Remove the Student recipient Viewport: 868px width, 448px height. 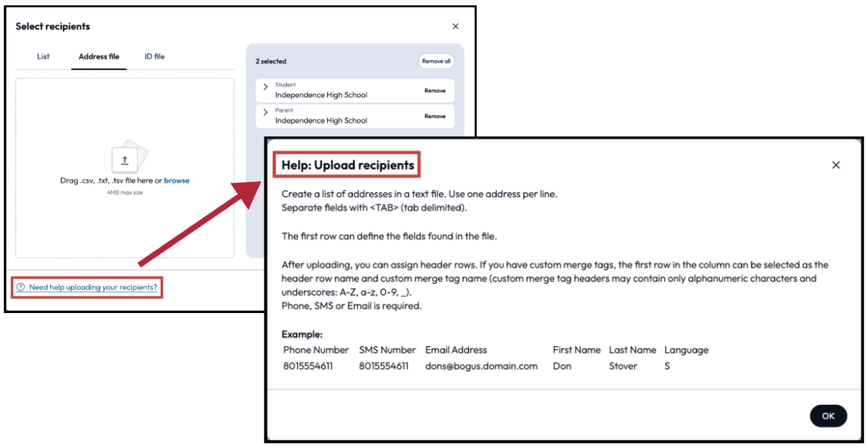(435, 89)
